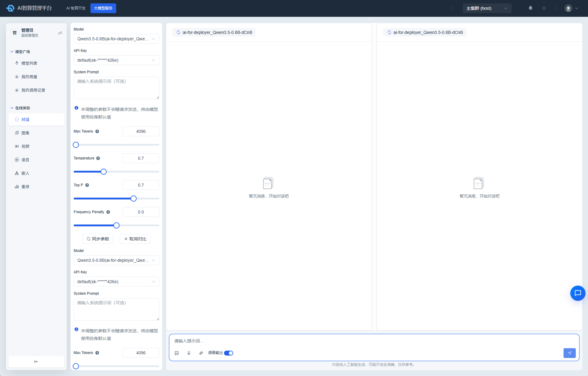
Task: Collapse the sidebar with the bottom arrow button
Action: tap(36, 362)
